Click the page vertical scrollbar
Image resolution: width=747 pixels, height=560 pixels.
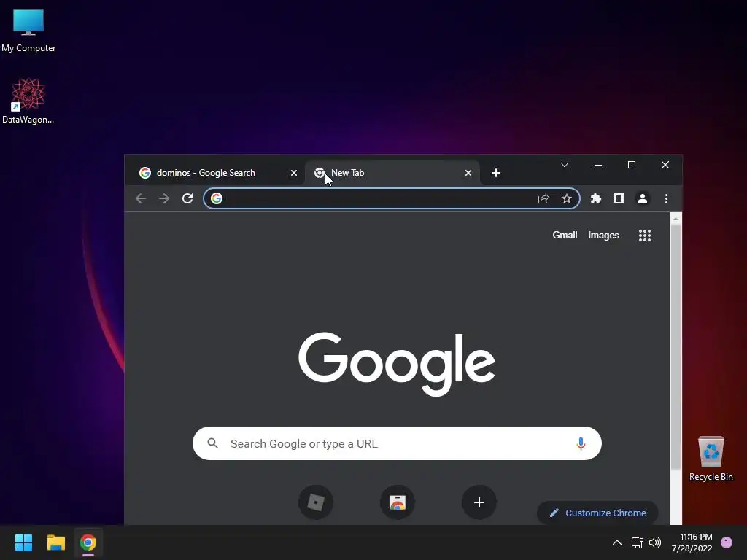[x=676, y=348]
